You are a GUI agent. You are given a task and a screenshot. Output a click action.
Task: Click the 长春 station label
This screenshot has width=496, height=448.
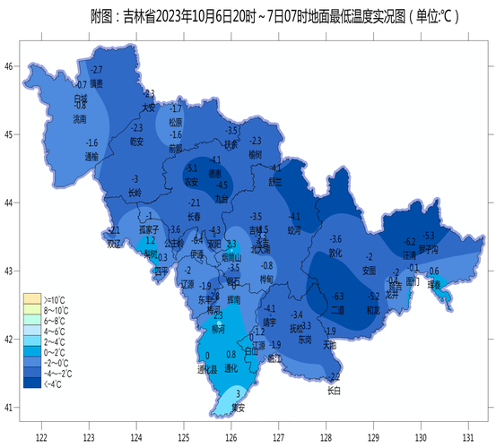click(194, 217)
